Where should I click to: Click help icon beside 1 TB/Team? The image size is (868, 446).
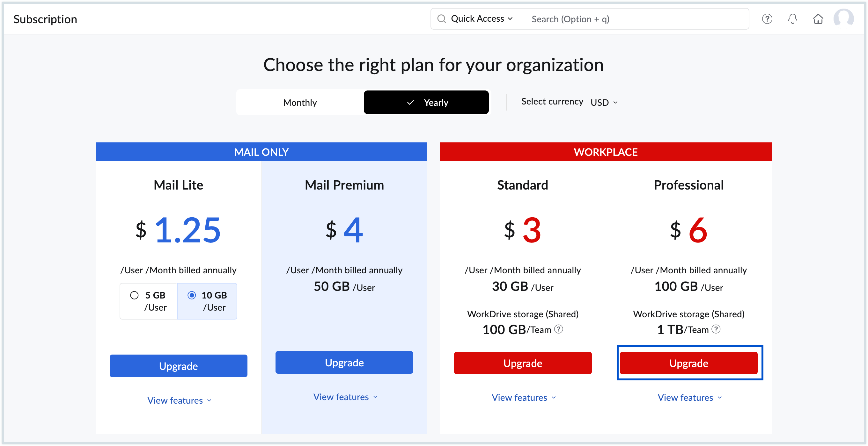pos(716,329)
